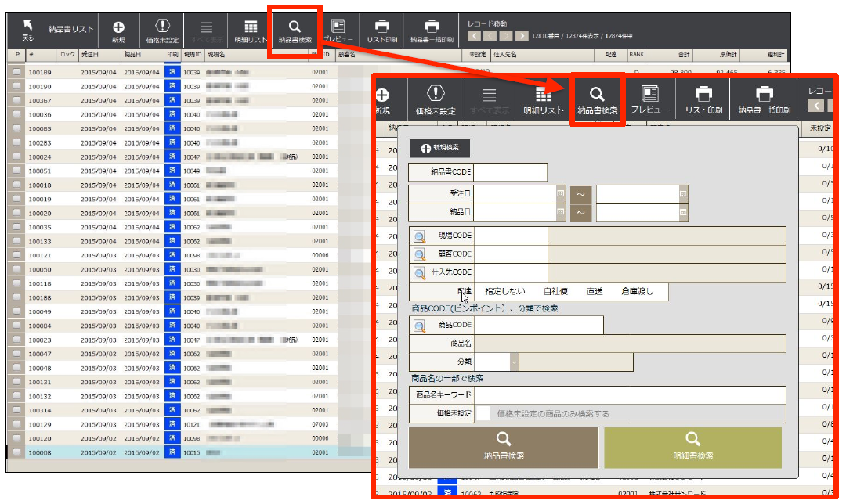846x504 pixels.
Task: Open the 商品CODE lookup magnifier icon
Action: [419, 326]
